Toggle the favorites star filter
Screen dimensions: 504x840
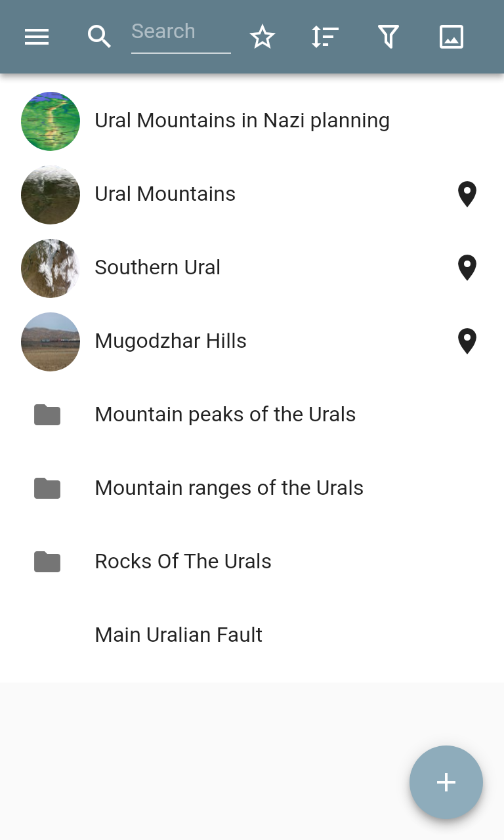tap(262, 37)
